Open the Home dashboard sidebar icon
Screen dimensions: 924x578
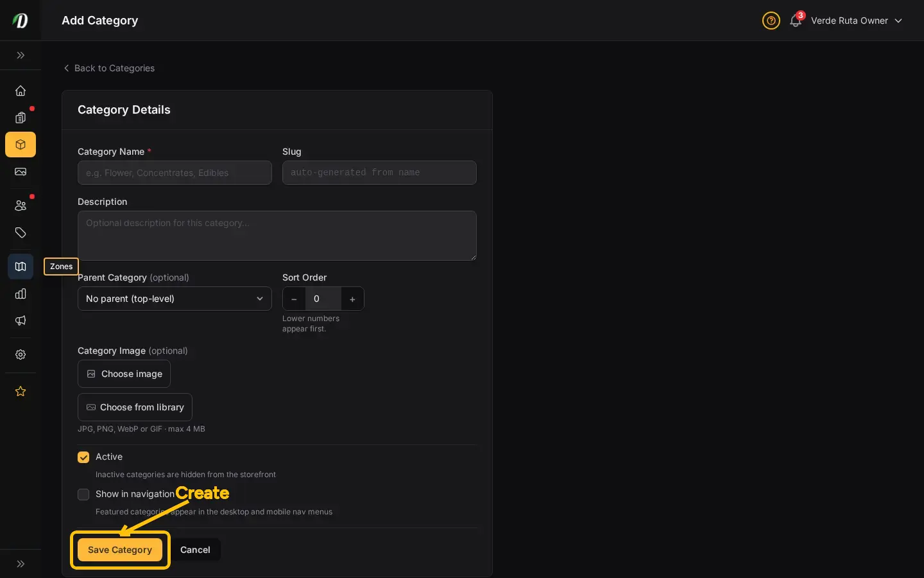(x=21, y=91)
